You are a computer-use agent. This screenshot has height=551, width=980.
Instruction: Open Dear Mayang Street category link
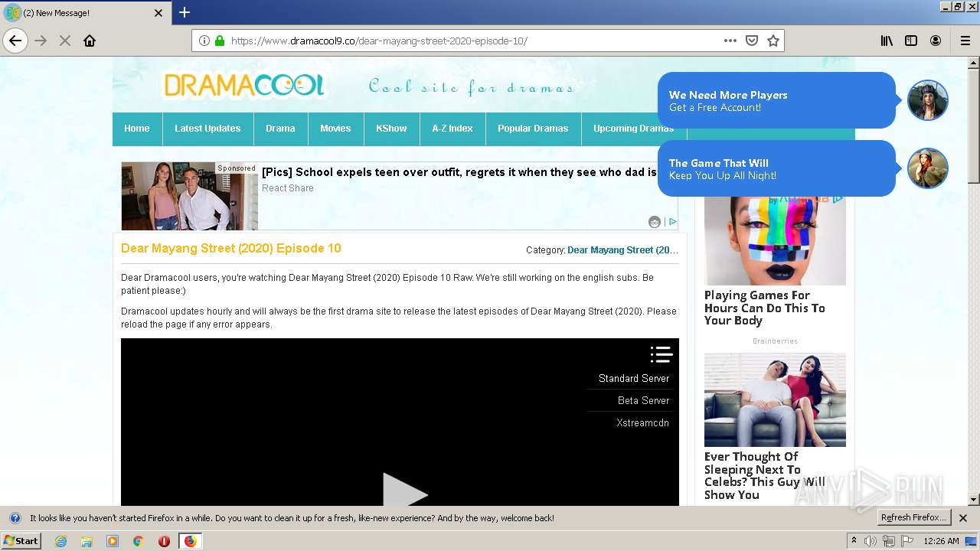pyautogui.click(x=622, y=250)
